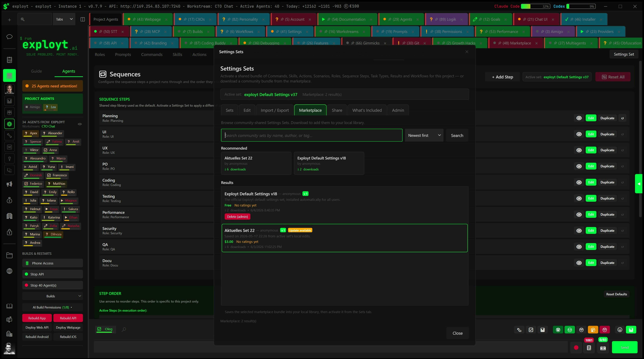Open the megaphone icon in left sidebar

tap(9, 184)
